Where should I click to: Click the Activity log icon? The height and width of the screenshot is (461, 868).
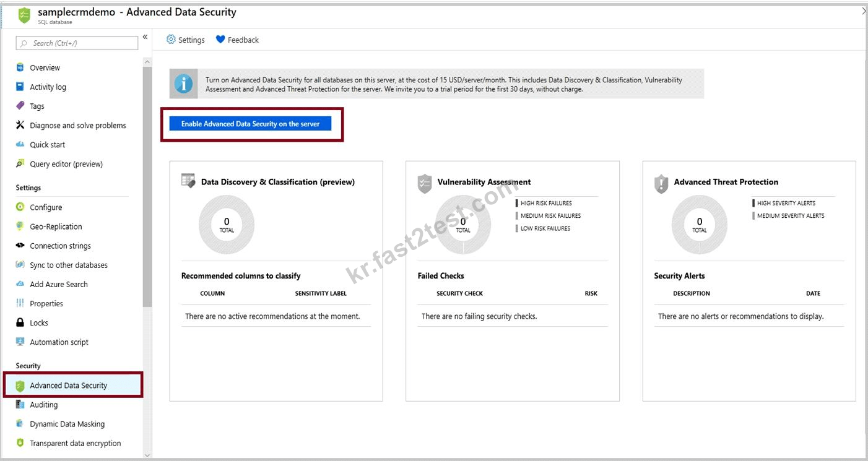[20, 87]
